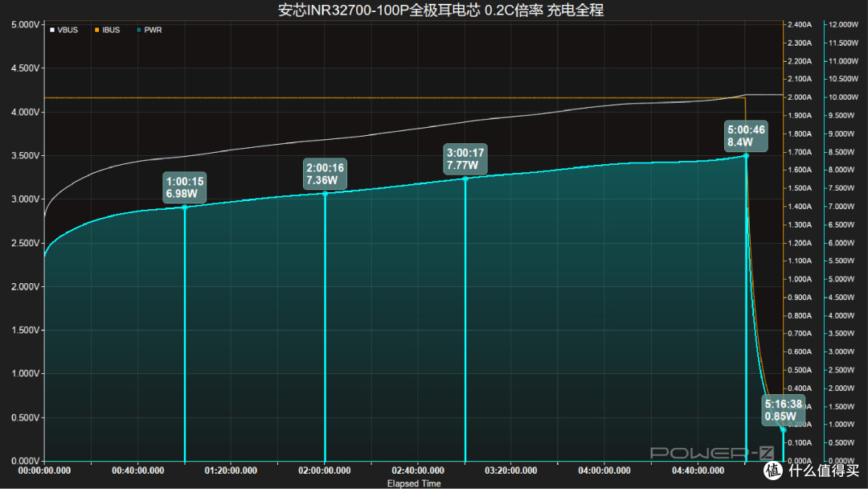Click the 6.000W power axis label
868x489 pixels.
click(841, 243)
